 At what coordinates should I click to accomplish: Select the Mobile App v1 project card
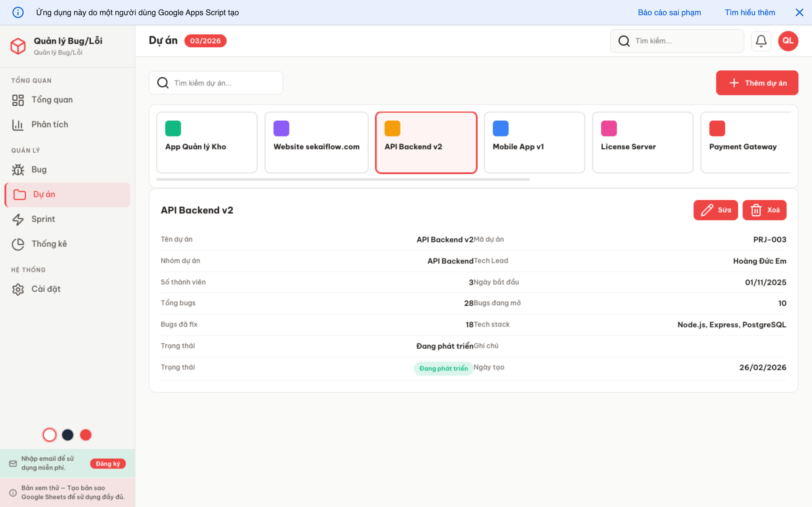point(534,142)
